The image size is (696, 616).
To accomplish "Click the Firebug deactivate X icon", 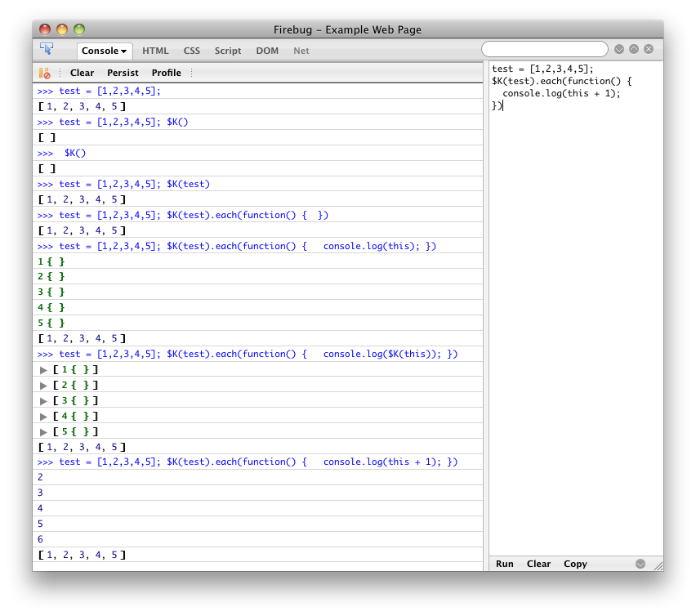I will pyautogui.click(x=649, y=50).
